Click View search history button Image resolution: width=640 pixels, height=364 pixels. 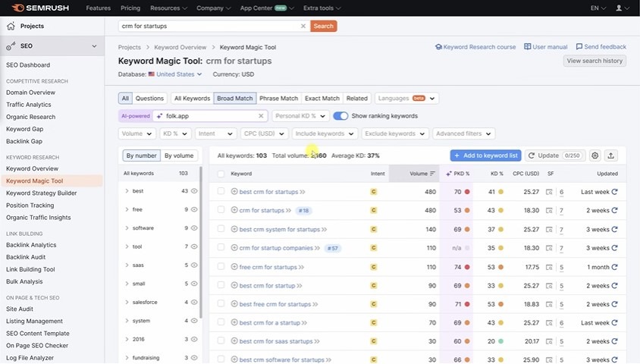(x=595, y=61)
